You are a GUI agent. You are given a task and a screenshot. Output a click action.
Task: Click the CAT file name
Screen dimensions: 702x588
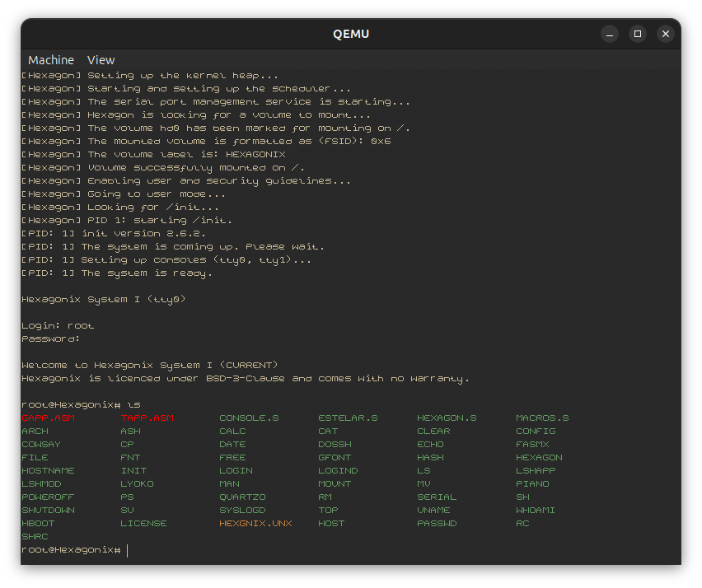pos(328,432)
